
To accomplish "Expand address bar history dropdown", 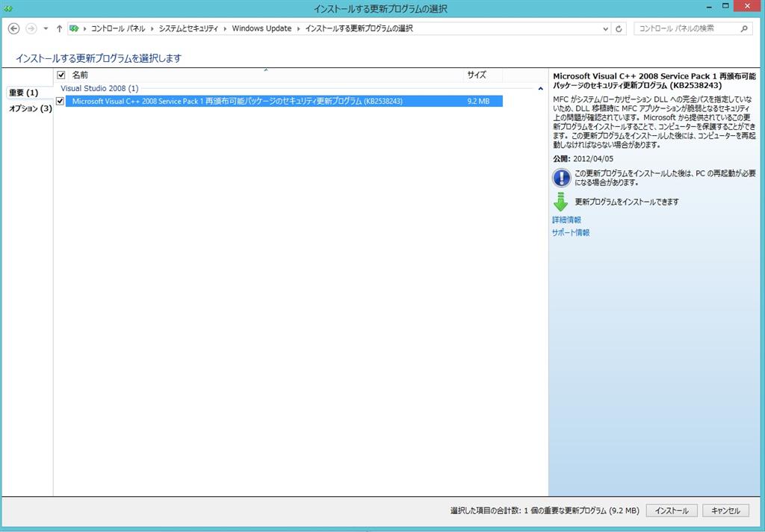I will pyautogui.click(x=605, y=29).
